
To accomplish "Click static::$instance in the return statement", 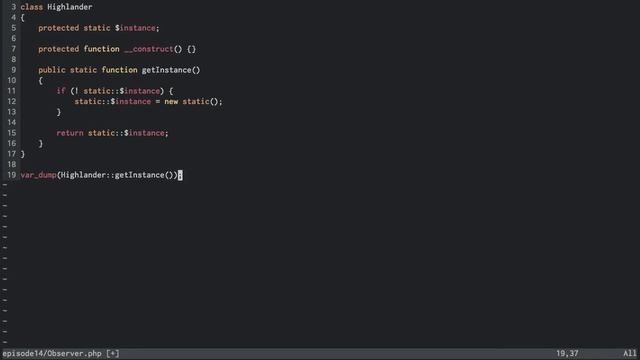I will point(126,133).
